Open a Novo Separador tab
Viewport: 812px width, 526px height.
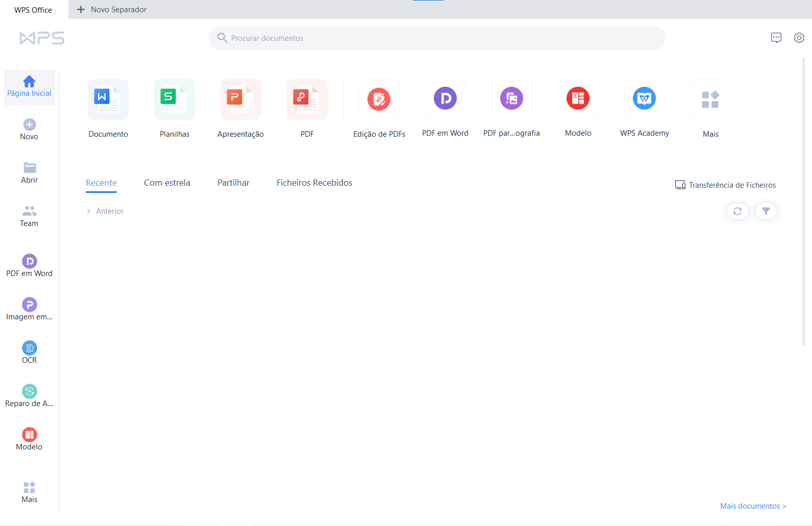(112, 10)
